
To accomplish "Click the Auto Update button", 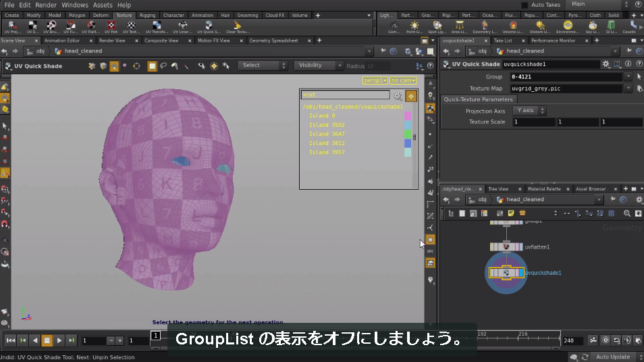I will pos(613,357).
